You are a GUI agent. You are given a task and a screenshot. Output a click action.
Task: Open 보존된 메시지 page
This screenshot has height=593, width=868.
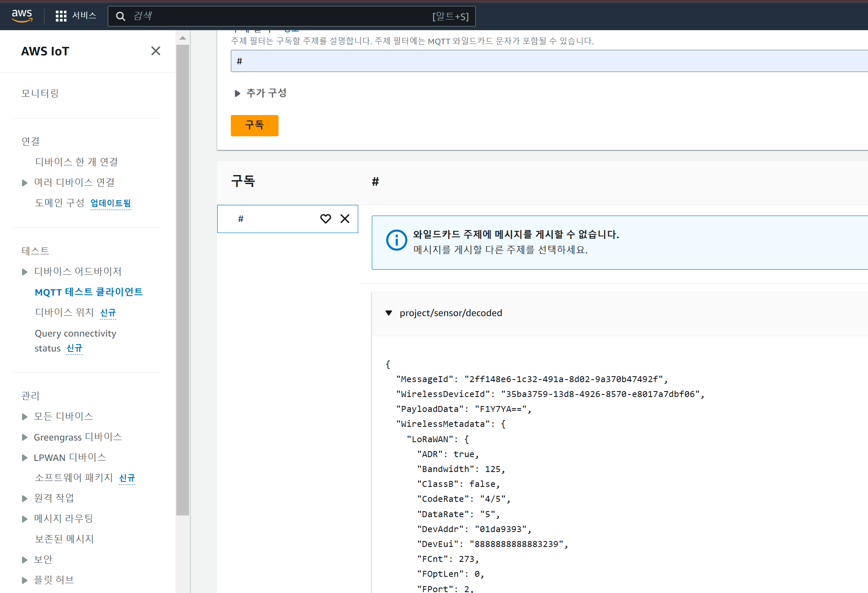click(64, 539)
